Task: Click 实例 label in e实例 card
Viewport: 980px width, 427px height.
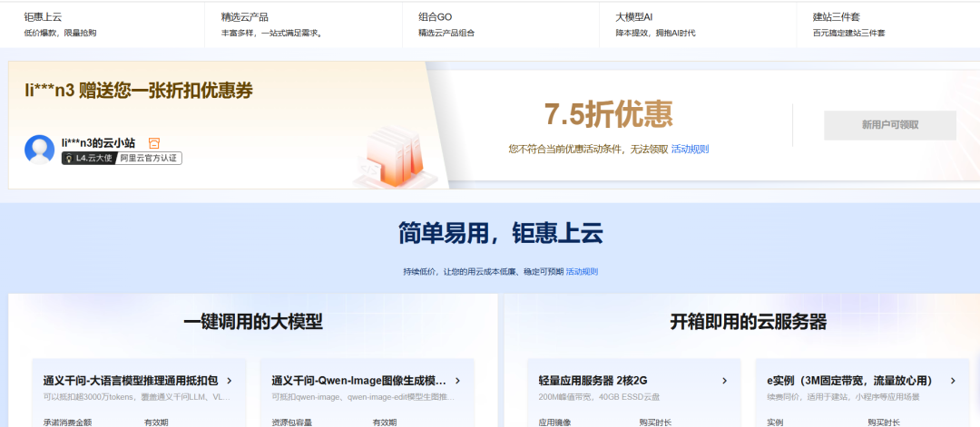Action: click(775, 422)
